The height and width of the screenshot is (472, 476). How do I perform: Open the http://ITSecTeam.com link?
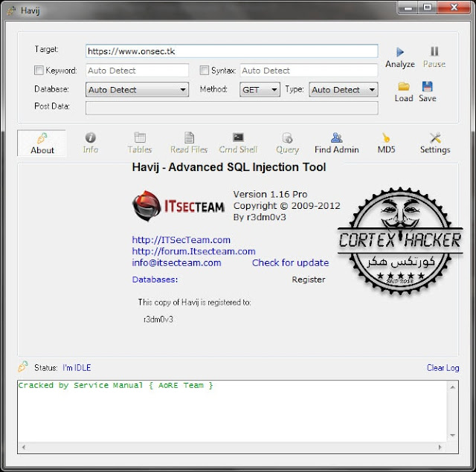click(x=181, y=240)
